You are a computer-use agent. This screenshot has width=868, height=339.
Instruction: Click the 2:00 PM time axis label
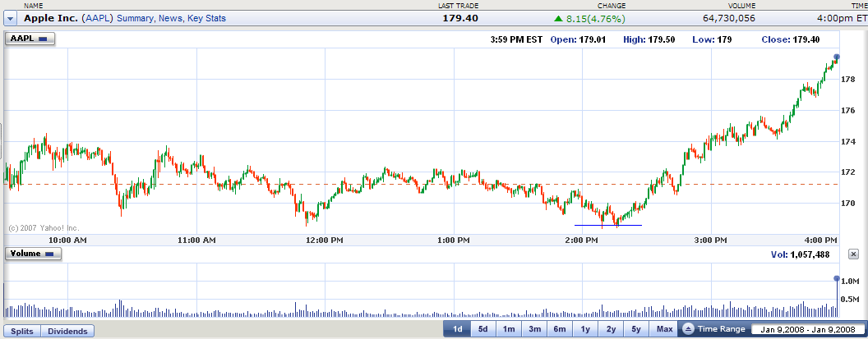[582, 241]
